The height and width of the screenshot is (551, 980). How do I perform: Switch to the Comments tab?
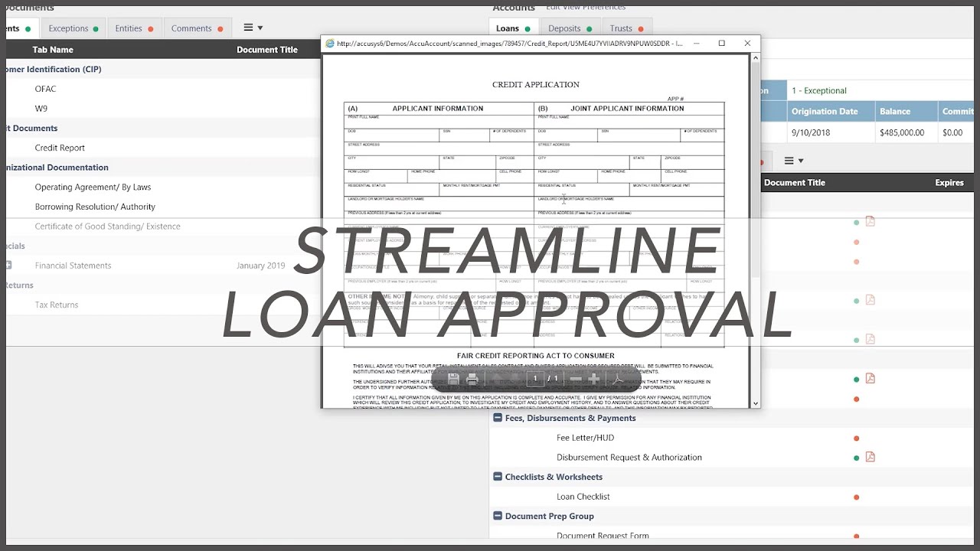tap(197, 28)
